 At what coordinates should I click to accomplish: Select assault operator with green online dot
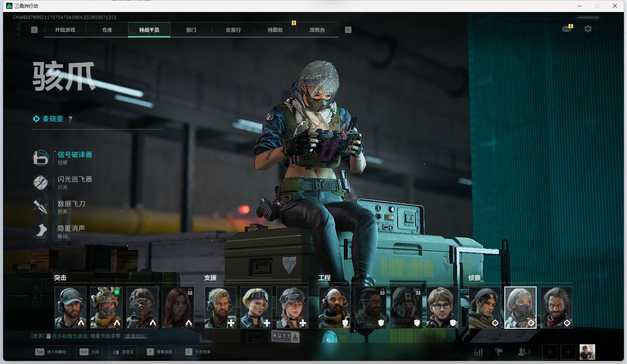point(106,308)
